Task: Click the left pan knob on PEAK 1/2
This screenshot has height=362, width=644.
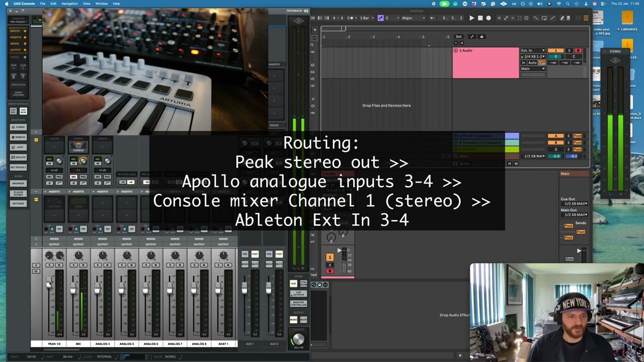Action: coord(49,256)
